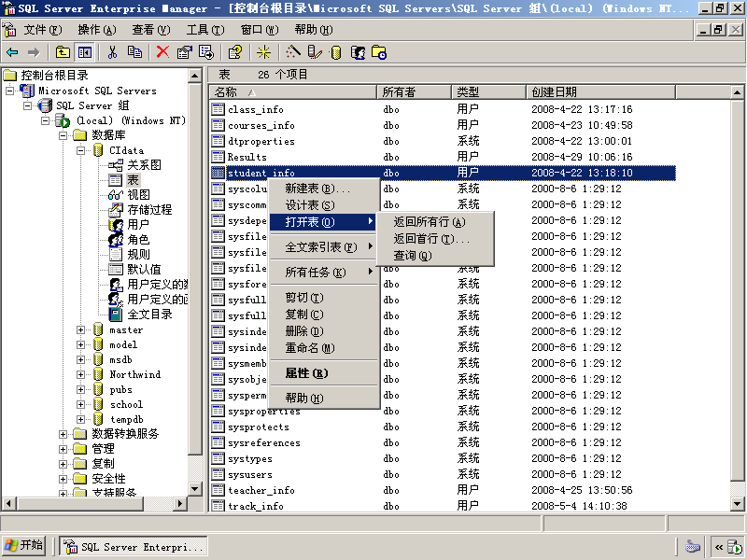Collapse the CIdata database node

tap(81, 150)
